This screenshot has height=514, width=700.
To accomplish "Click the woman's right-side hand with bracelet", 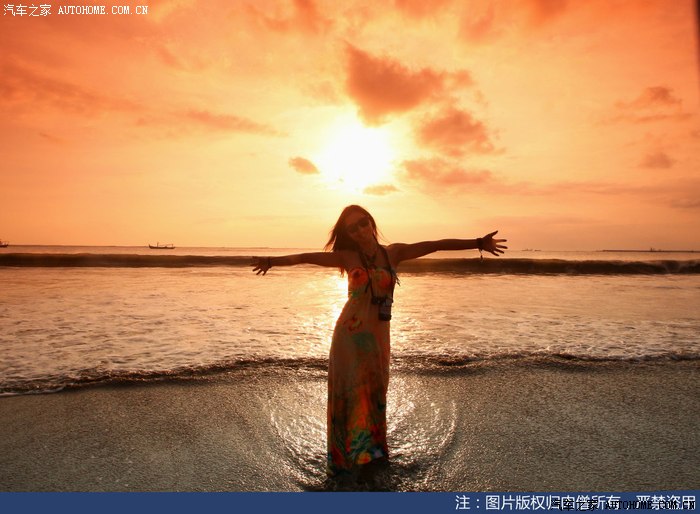I will point(491,243).
